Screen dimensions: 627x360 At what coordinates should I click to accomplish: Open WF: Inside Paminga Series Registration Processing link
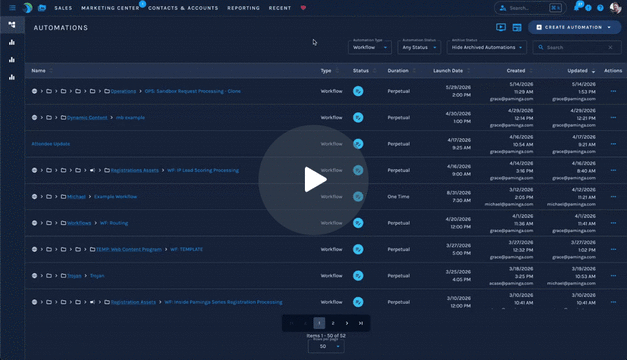(224, 302)
